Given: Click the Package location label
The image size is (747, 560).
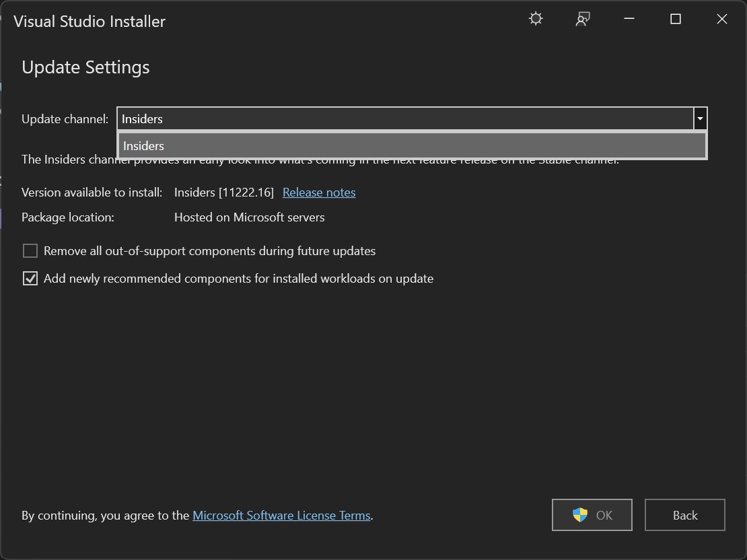Looking at the screenshot, I should 68,217.
